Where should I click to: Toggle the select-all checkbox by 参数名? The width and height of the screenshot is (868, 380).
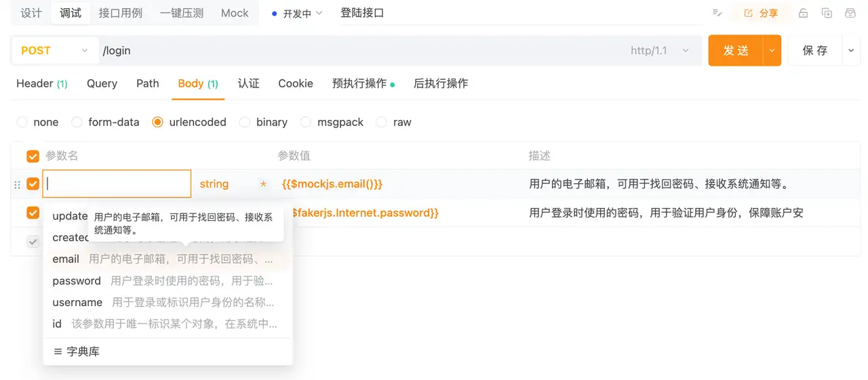click(33, 156)
